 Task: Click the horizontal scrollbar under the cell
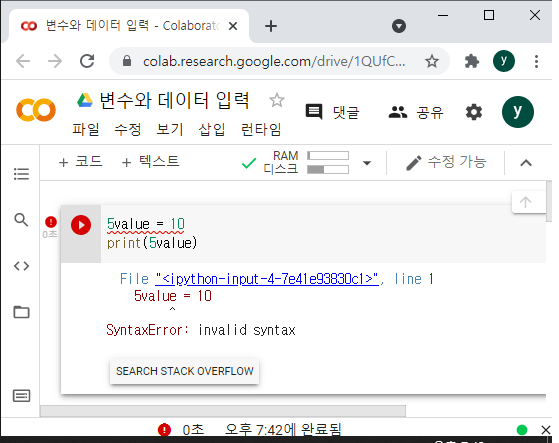tap(223, 411)
